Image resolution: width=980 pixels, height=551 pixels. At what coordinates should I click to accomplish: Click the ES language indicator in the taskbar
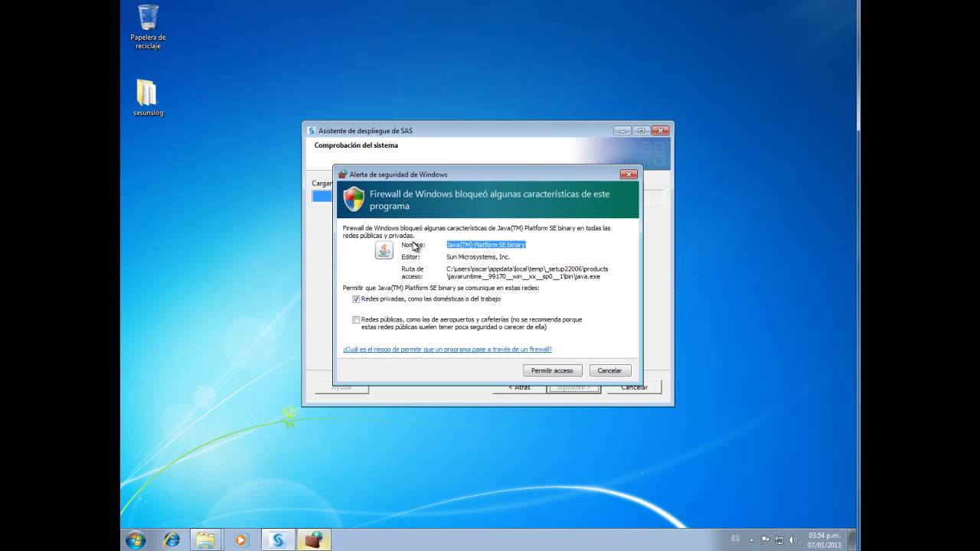(x=735, y=539)
